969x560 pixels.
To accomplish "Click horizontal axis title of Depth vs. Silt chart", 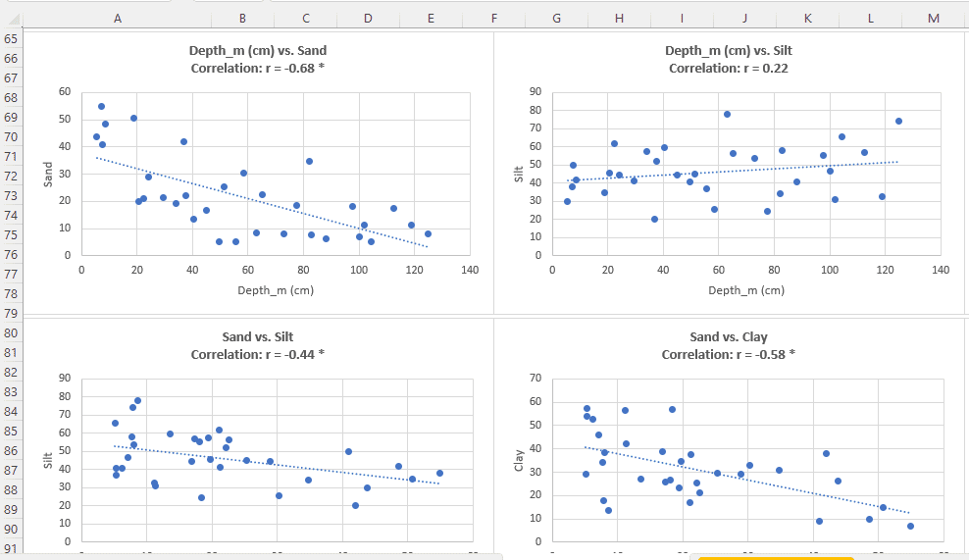I will point(746,290).
